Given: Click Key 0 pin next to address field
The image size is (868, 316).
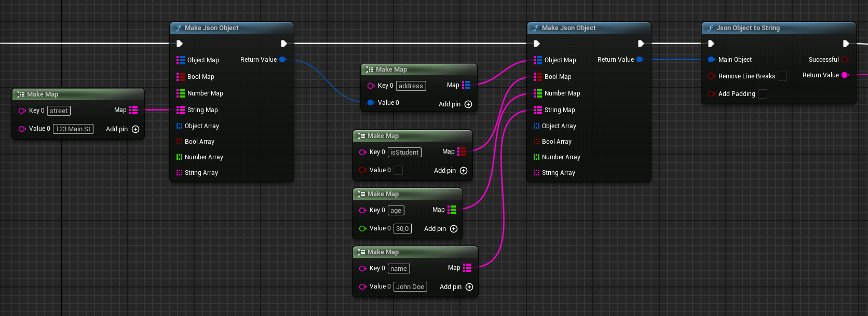Looking at the screenshot, I should click(371, 86).
